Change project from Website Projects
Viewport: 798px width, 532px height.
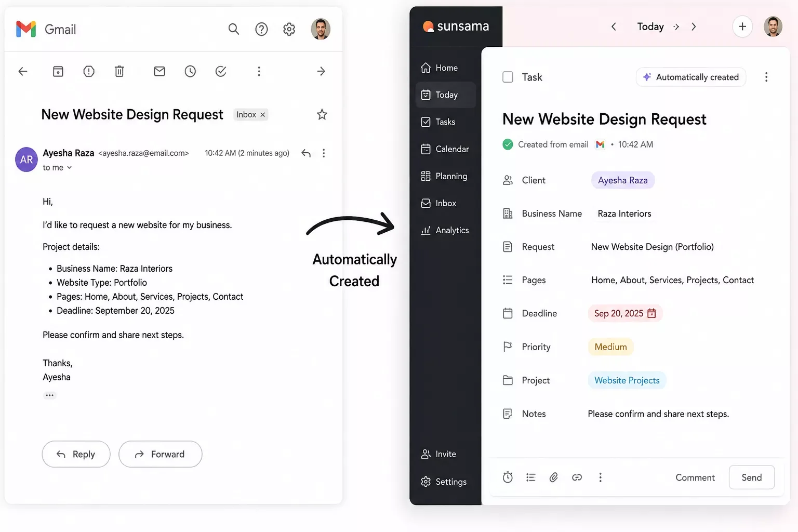(x=627, y=380)
